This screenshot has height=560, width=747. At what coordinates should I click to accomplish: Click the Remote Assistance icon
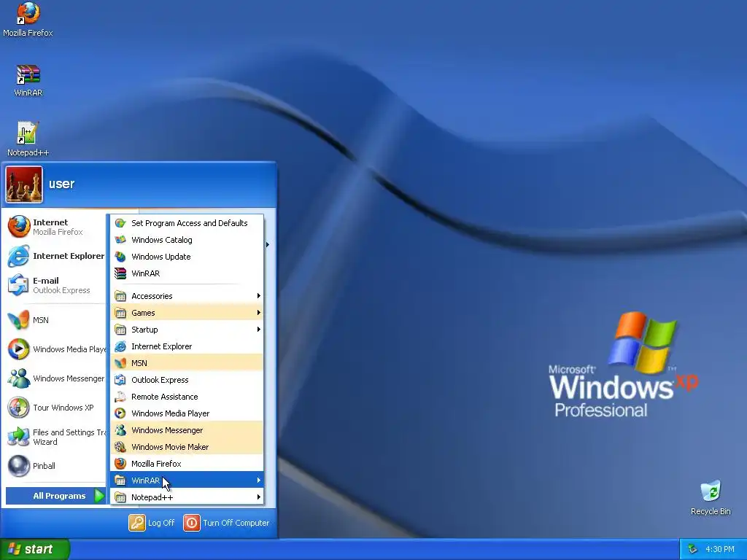click(120, 396)
